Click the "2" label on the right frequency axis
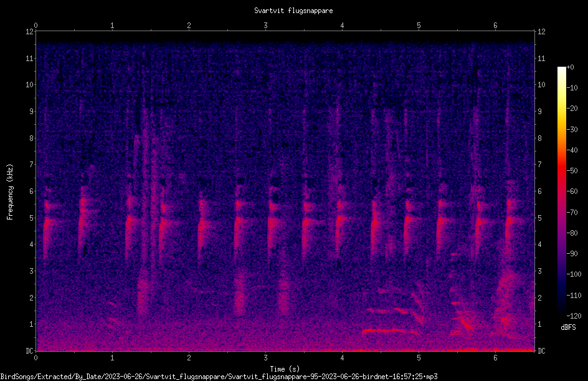 coord(539,297)
